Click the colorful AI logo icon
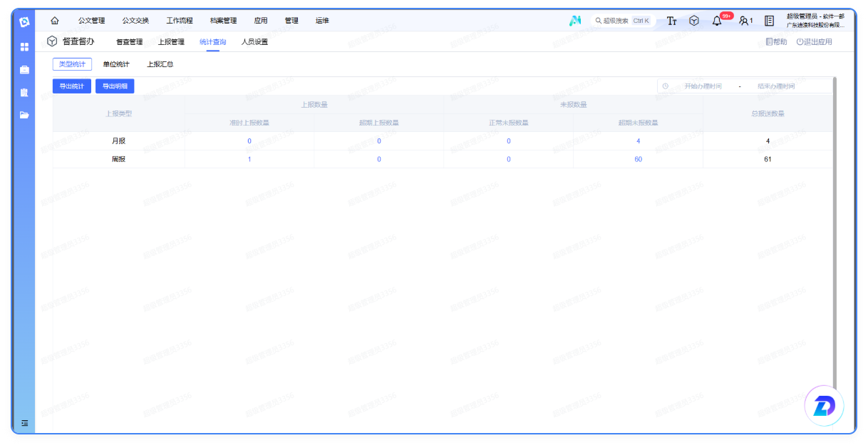 (575, 21)
